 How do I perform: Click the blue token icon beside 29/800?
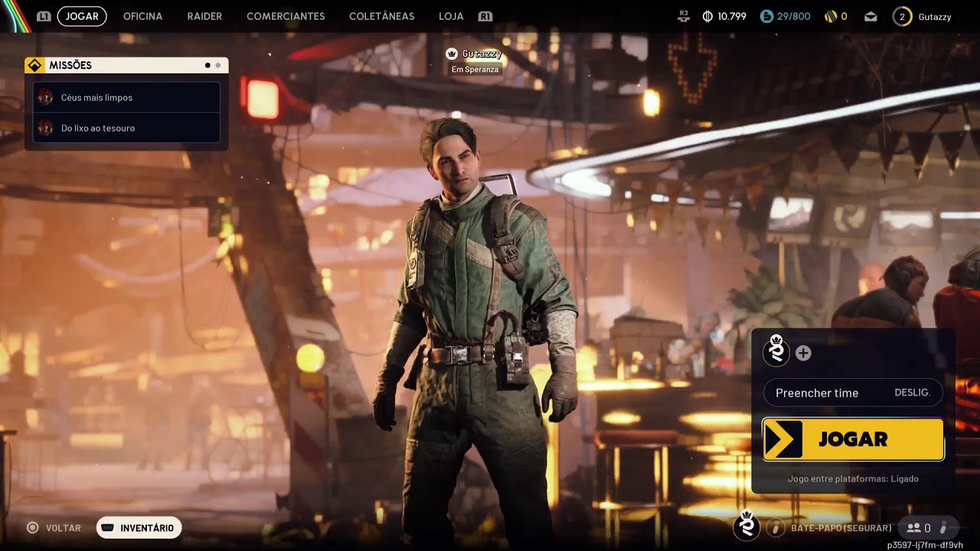coord(766,16)
